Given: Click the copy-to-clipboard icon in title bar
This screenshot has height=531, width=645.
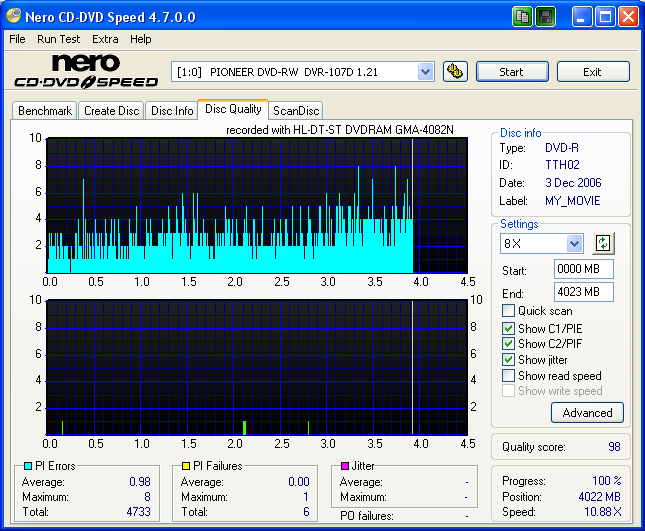Looking at the screenshot, I should coord(522,17).
